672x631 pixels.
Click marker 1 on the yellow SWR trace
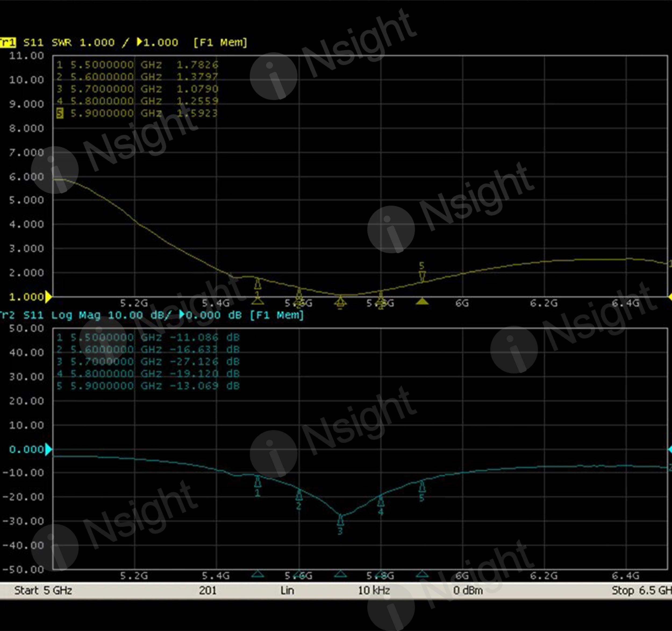tap(258, 283)
